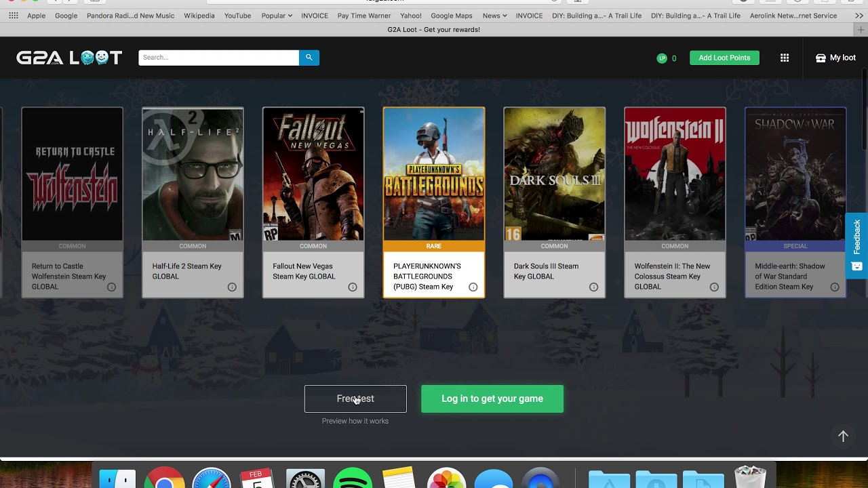Open Finder from the Dock
This screenshot has height=488, width=868.
[x=117, y=478]
